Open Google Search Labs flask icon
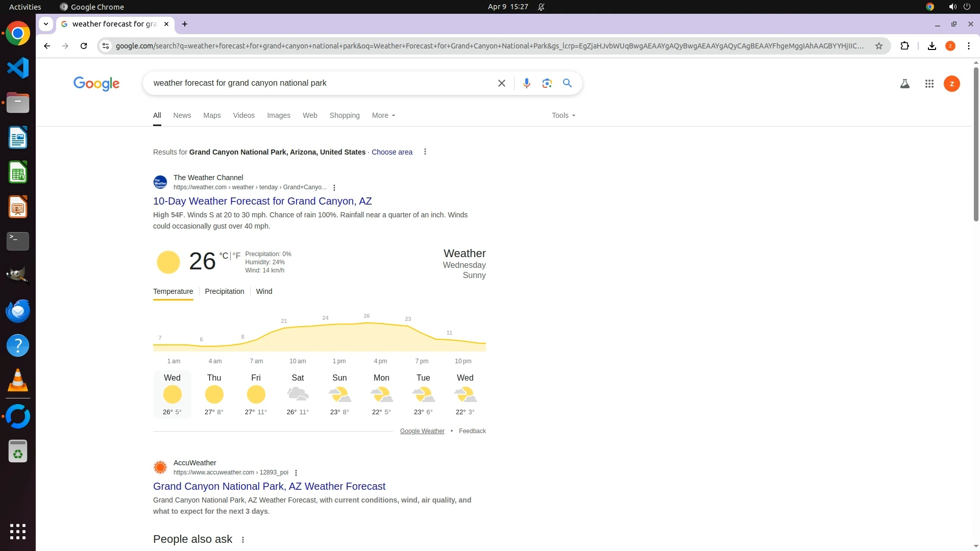Image resolution: width=980 pixels, height=551 pixels. pyautogui.click(x=904, y=84)
